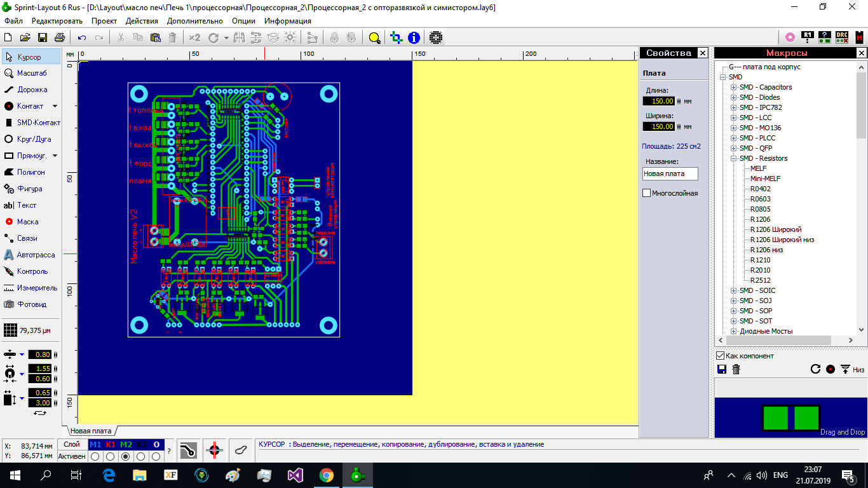Set layer K1 as active
Screen dimensions: 868x488
(111, 456)
